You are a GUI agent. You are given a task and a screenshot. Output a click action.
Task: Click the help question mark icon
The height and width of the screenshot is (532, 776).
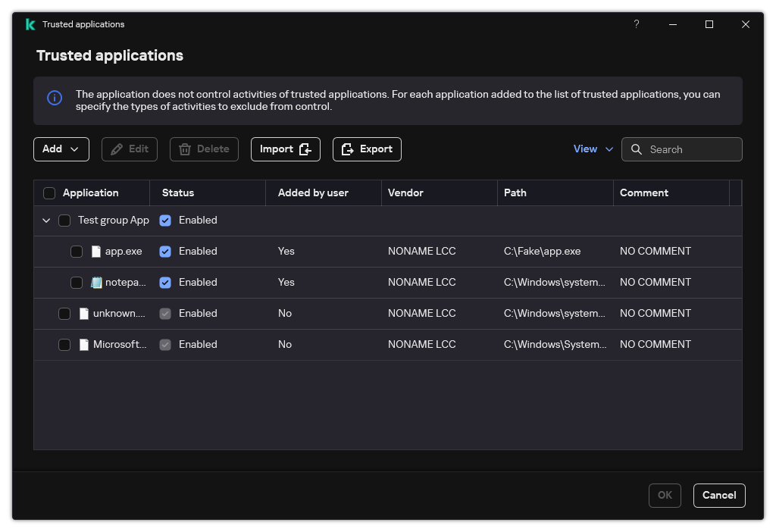click(637, 24)
